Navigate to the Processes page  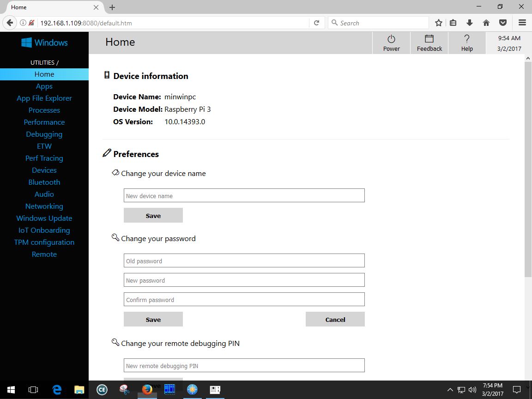click(x=44, y=110)
